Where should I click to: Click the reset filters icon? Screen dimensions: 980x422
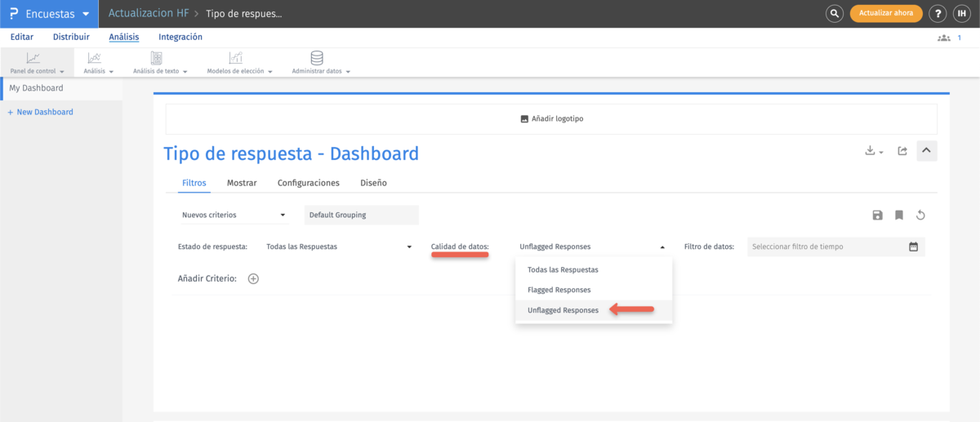coord(920,215)
